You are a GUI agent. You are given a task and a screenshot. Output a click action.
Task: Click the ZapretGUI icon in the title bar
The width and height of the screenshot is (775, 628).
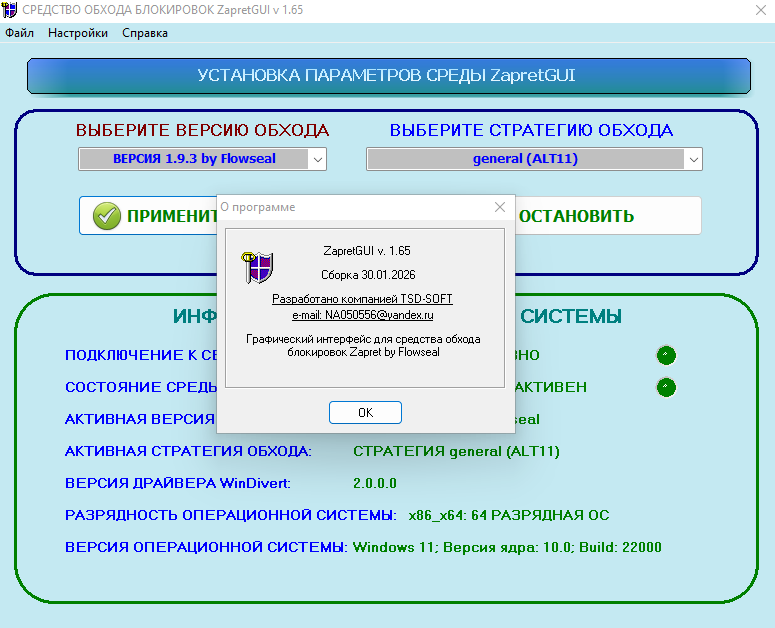pos(11,10)
